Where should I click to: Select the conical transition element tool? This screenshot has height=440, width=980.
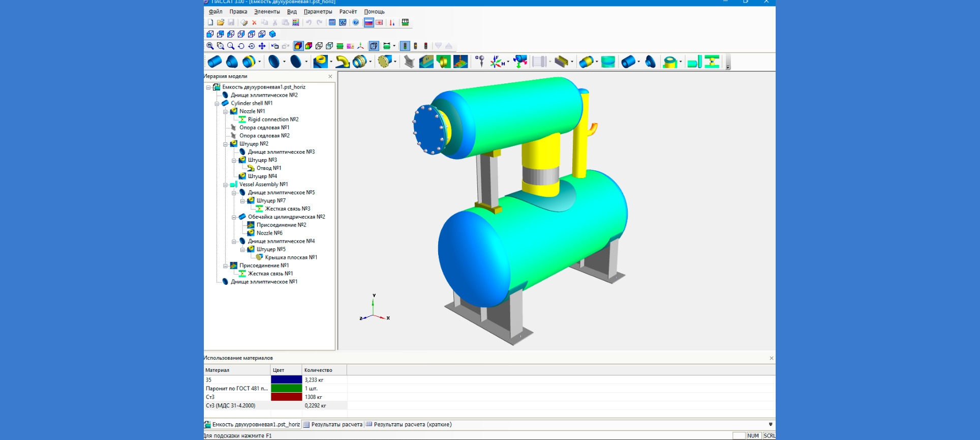[x=232, y=62]
